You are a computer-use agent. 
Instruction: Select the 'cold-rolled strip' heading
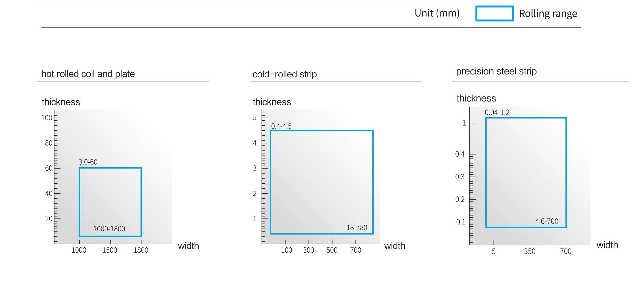(285, 74)
